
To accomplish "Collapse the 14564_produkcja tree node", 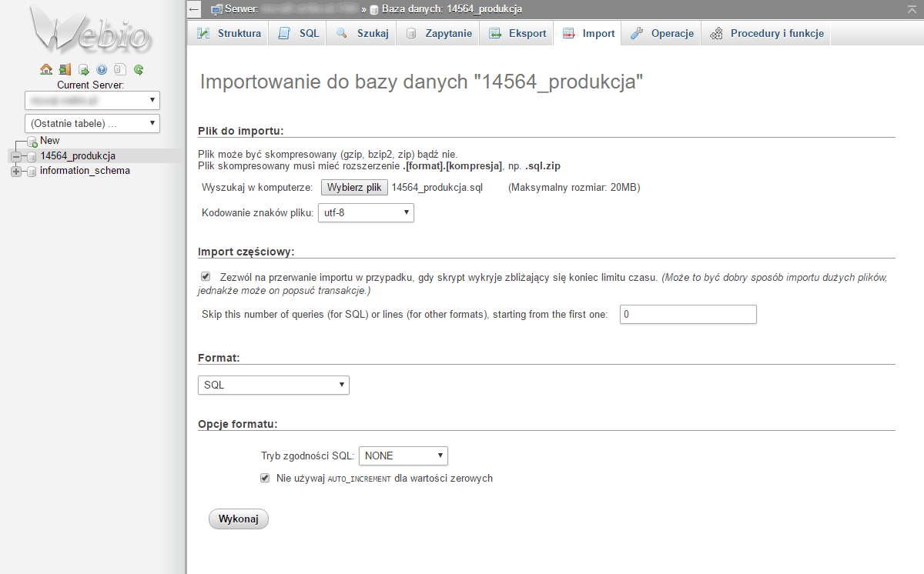I will point(16,156).
